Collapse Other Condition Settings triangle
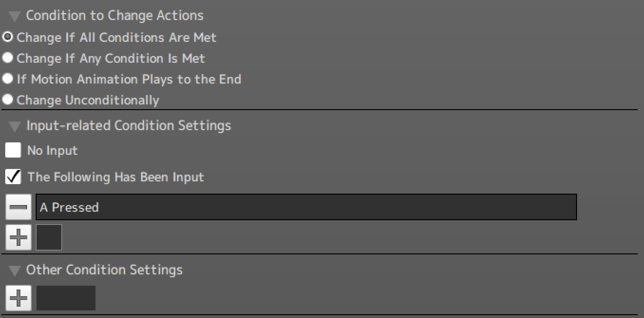This screenshot has height=318, width=644. click(x=15, y=271)
